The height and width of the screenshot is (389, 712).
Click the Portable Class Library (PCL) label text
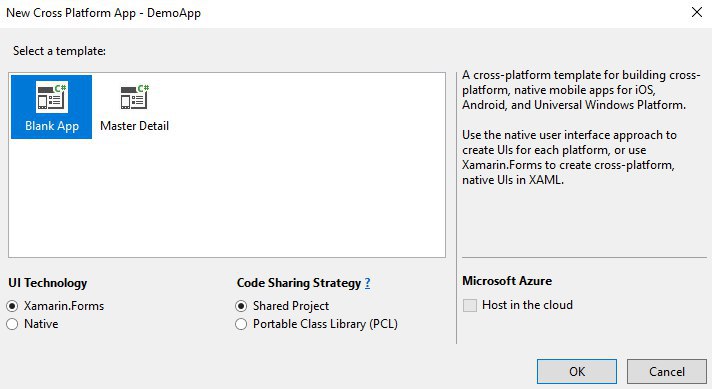(325, 324)
